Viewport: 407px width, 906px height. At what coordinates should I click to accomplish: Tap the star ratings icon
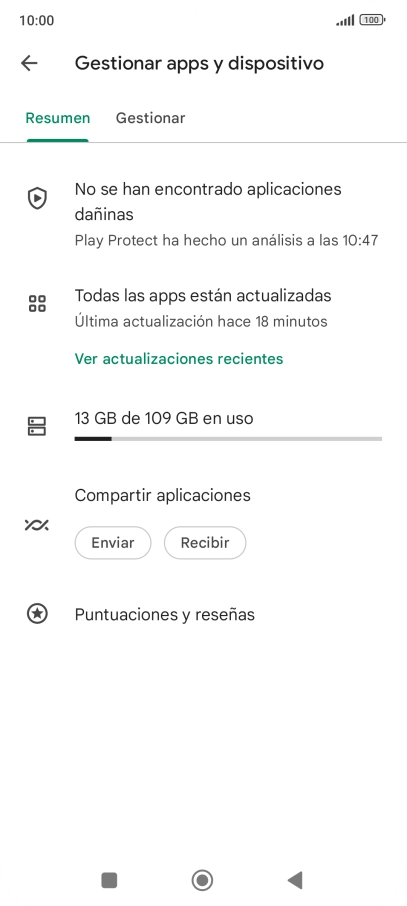pos(38,614)
